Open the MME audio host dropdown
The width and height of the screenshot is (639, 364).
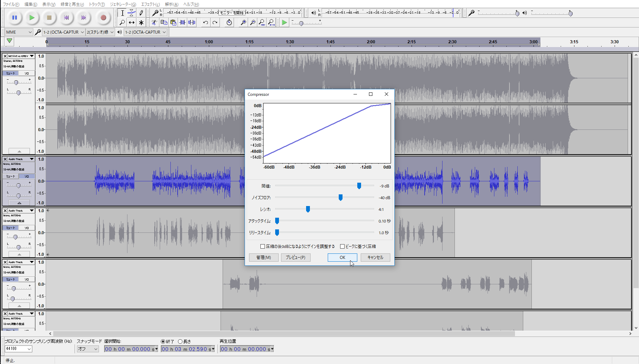pos(19,32)
